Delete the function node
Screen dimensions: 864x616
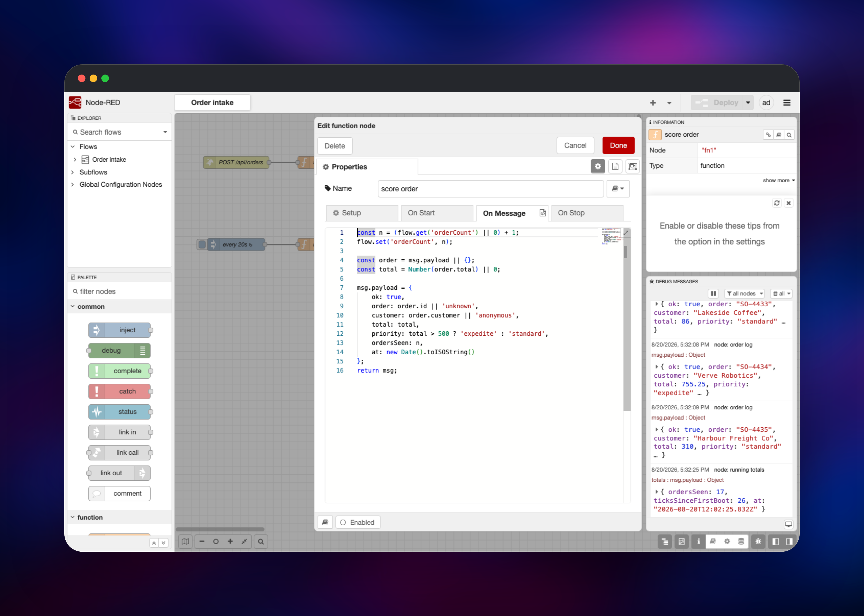click(x=335, y=146)
